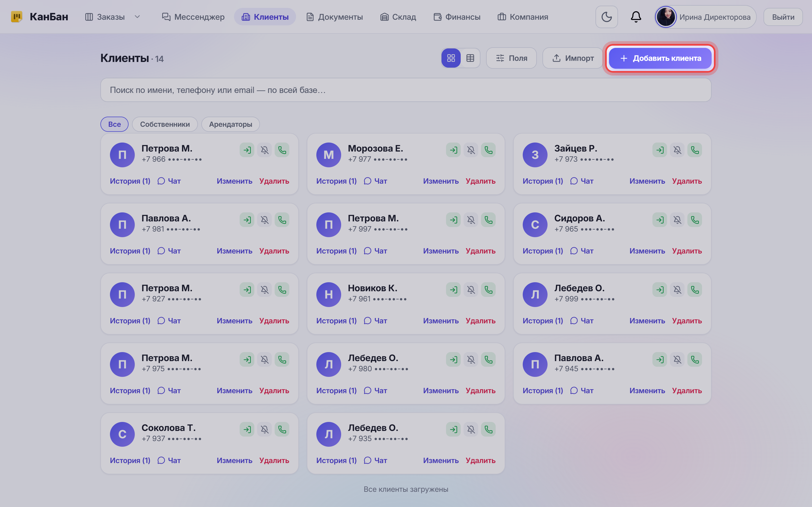
Task: Open notifications bell in the header
Action: click(x=636, y=17)
